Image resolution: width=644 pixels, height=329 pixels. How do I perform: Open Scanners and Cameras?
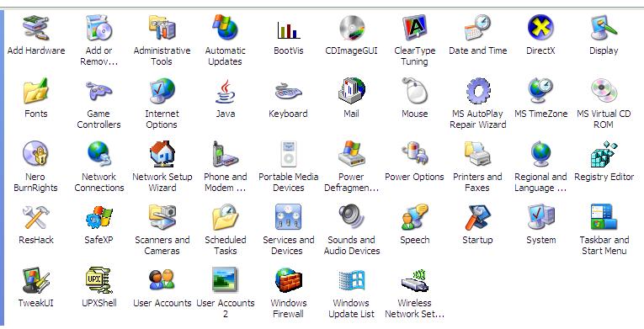pyautogui.click(x=162, y=218)
